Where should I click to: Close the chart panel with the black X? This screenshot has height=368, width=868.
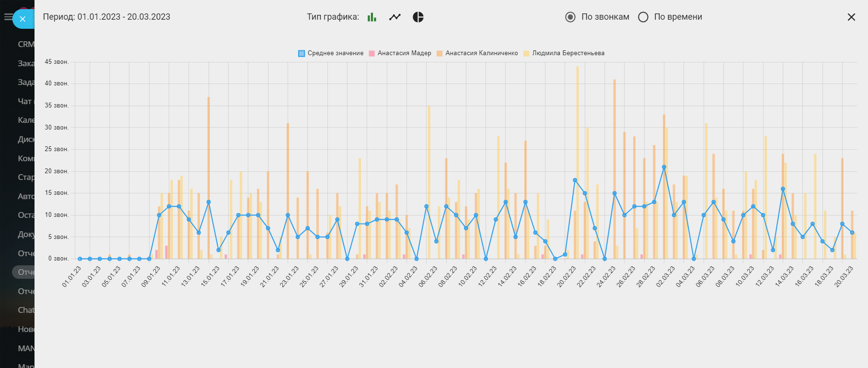851,17
